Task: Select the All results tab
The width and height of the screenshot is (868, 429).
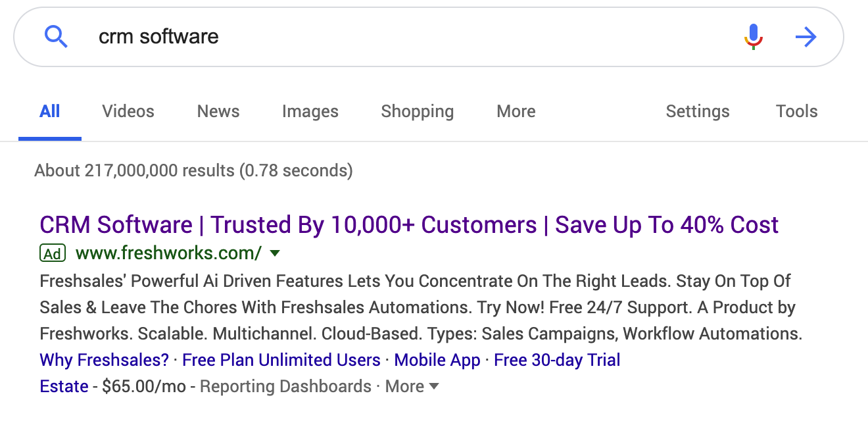Action: click(50, 112)
